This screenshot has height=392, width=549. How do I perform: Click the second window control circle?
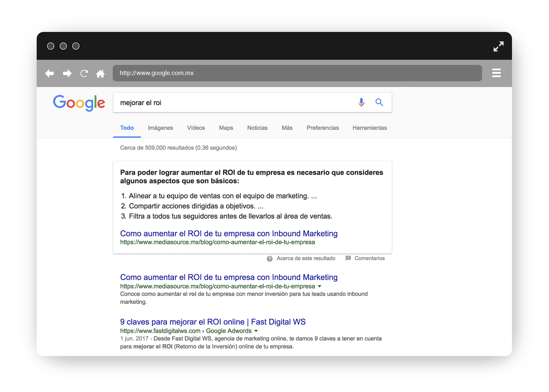63,46
